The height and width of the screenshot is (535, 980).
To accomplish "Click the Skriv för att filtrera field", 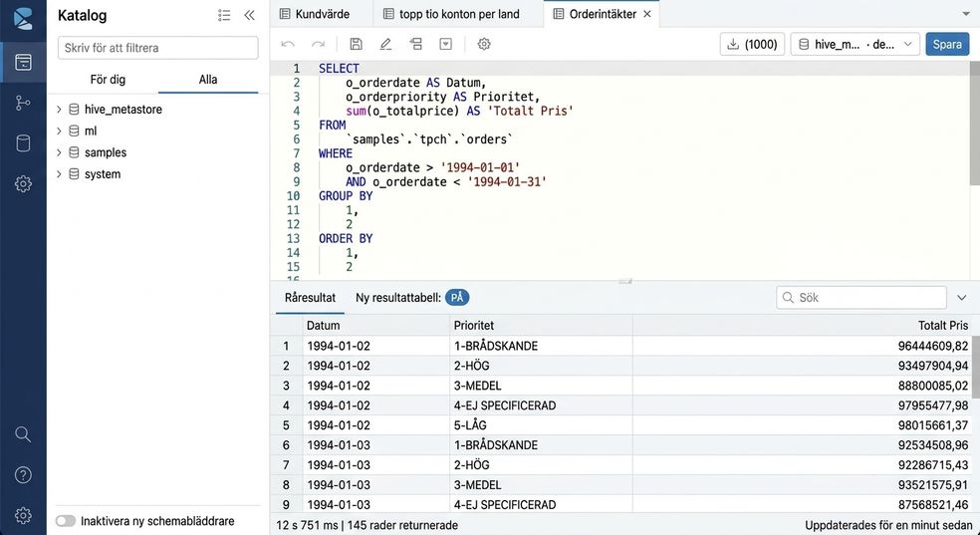I will pyautogui.click(x=157, y=48).
